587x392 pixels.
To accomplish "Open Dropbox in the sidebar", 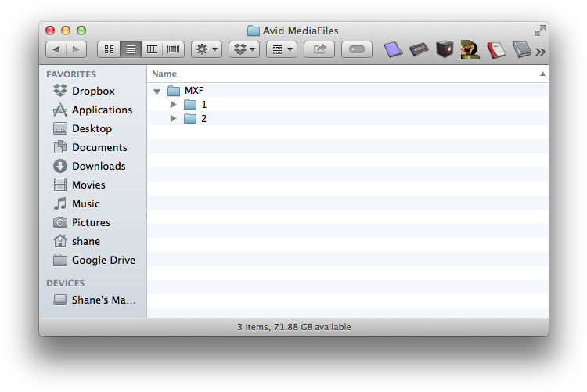I will pyautogui.click(x=93, y=91).
